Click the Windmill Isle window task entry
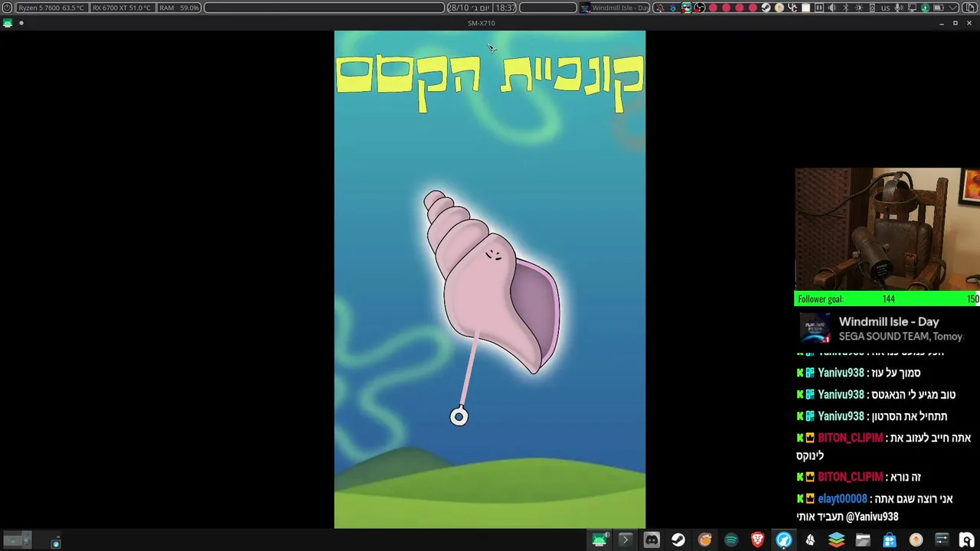 point(615,8)
